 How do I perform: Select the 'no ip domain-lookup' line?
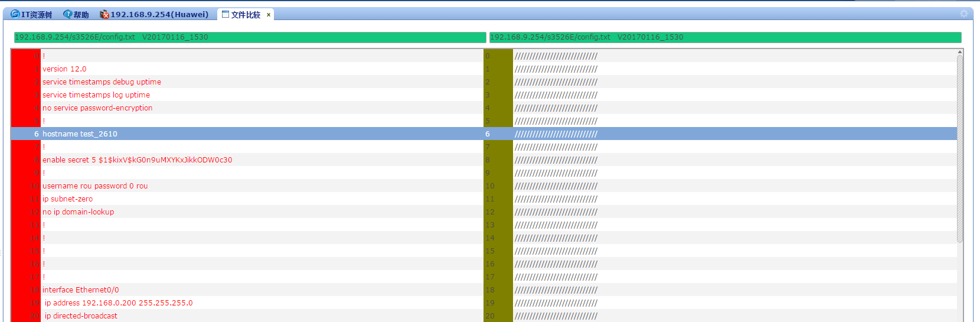click(x=78, y=212)
